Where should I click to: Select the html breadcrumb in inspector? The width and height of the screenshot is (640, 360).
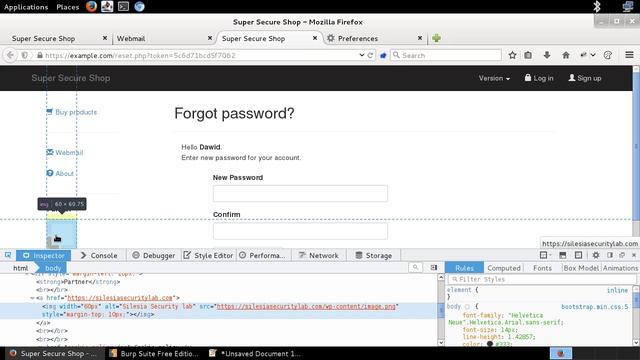pyautogui.click(x=20, y=268)
